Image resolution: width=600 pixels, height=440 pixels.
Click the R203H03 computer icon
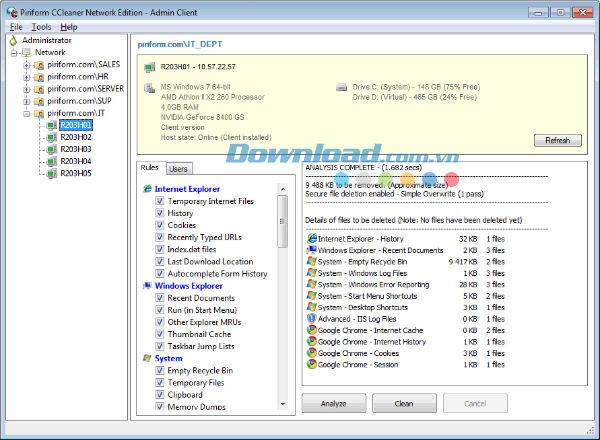coord(52,150)
